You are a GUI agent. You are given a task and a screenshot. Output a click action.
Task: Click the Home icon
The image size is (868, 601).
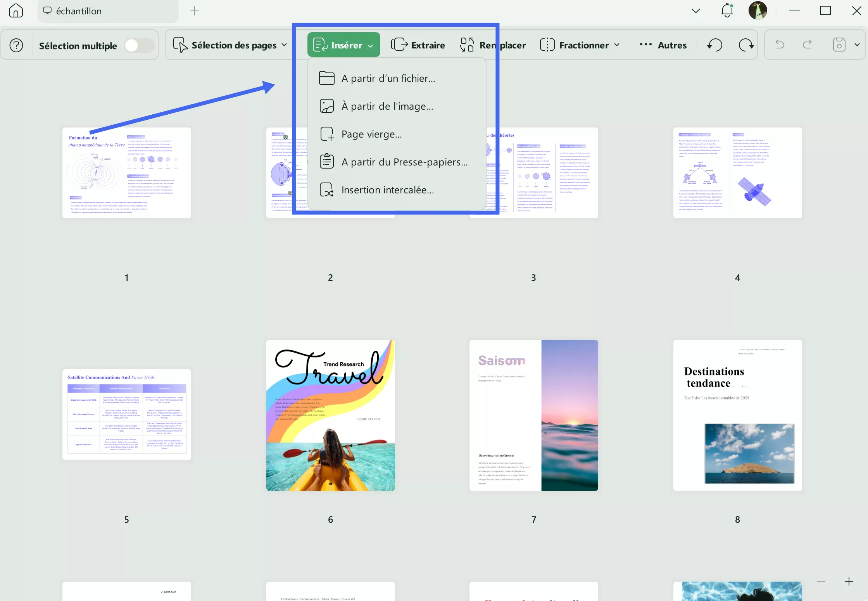16,11
